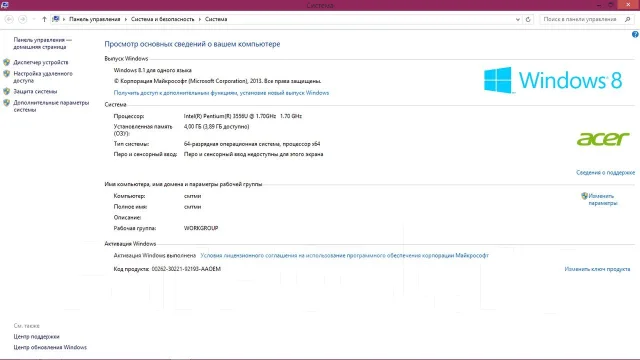Open Настройка удаленного доступа
Screen dimensions: 640x360
[43, 77]
